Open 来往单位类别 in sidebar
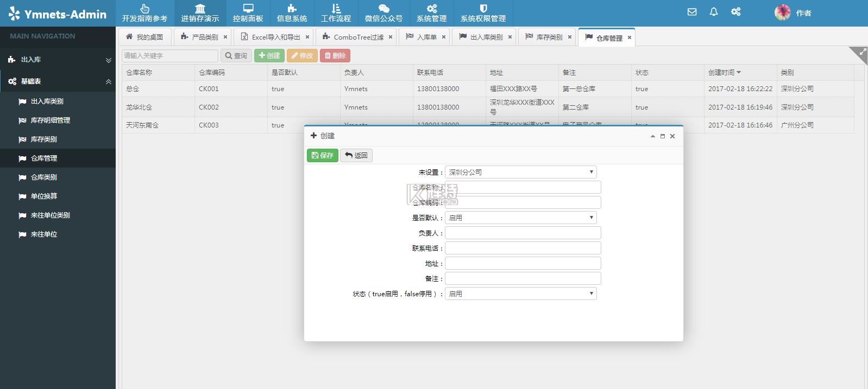This screenshot has height=389, width=868. click(58, 215)
